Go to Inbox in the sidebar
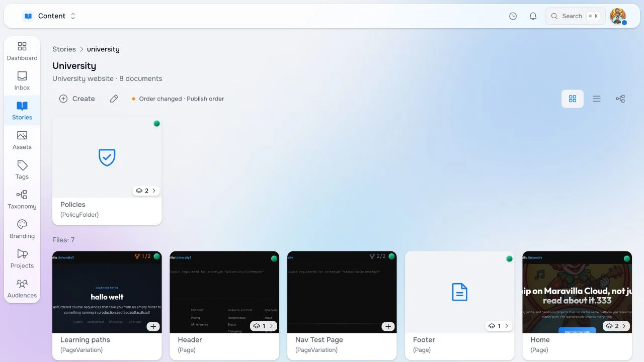 pos(22,81)
